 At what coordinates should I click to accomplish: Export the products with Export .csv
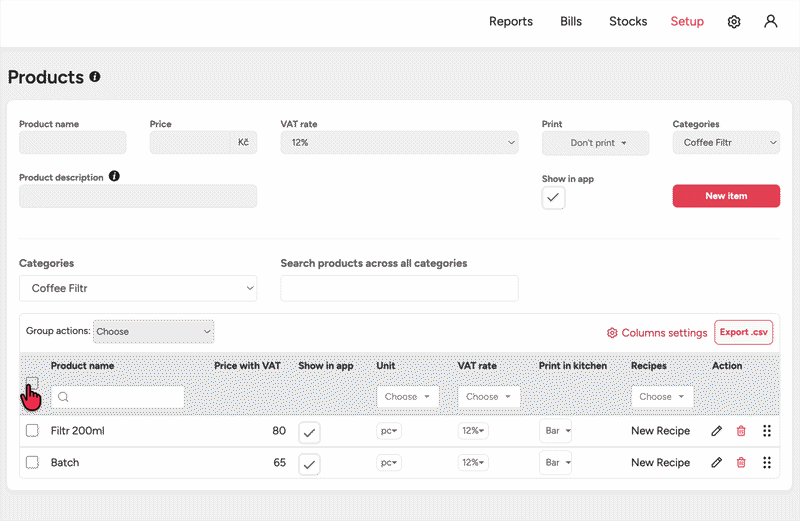(x=743, y=332)
